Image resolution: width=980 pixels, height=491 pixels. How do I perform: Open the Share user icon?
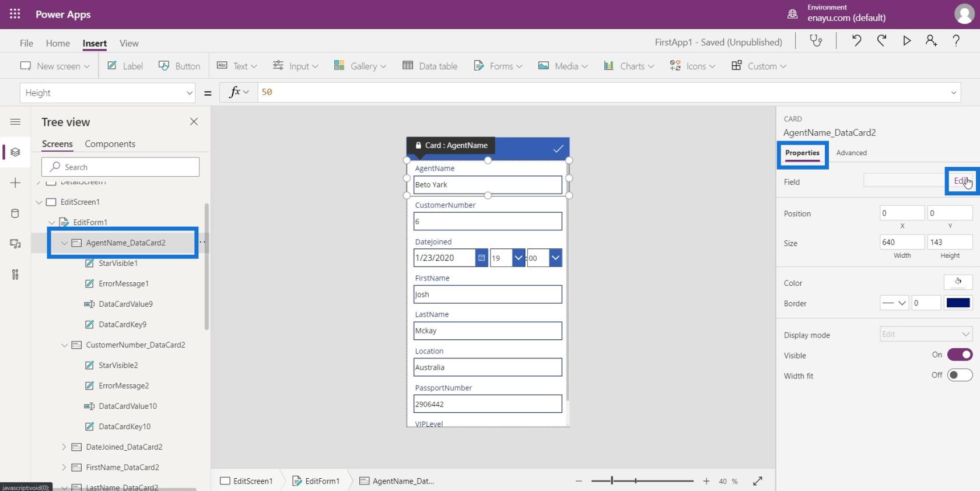pos(931,41)
